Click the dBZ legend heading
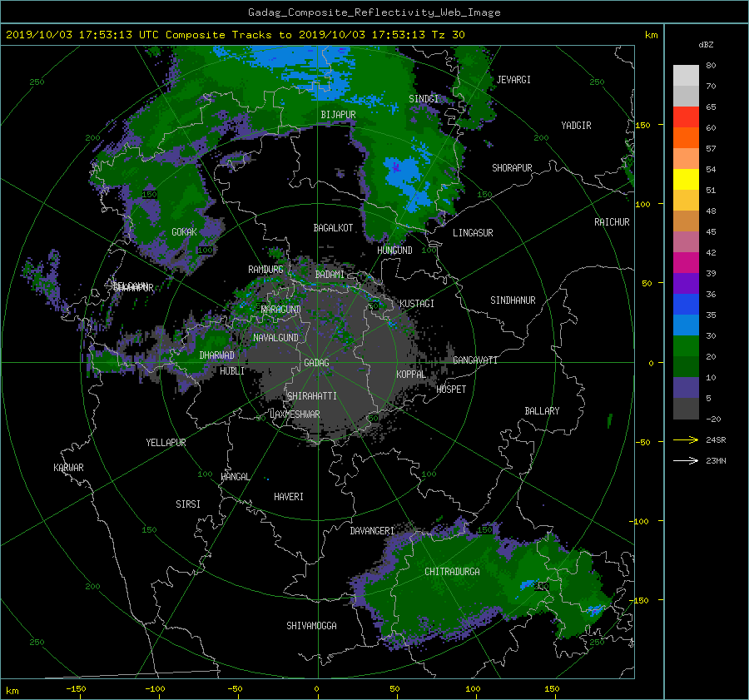 (x=706, y=45)
